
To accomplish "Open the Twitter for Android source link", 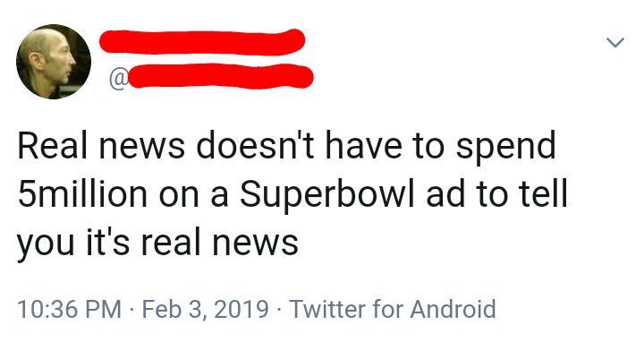I will point(393,309).
